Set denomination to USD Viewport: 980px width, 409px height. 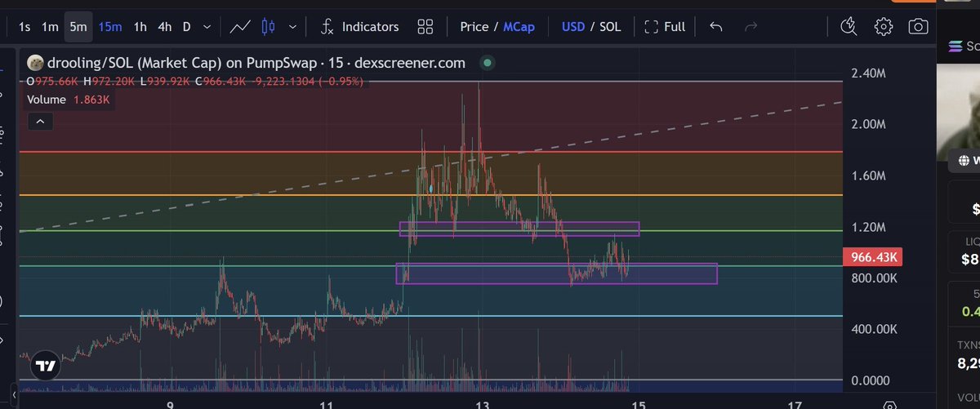tap(573, 27)
